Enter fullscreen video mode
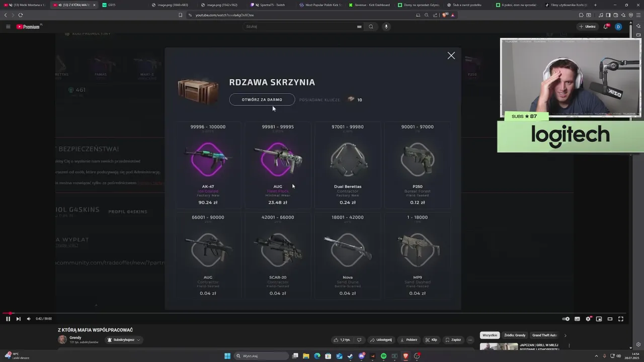This screenshot has height=362, width=644. 621,319
